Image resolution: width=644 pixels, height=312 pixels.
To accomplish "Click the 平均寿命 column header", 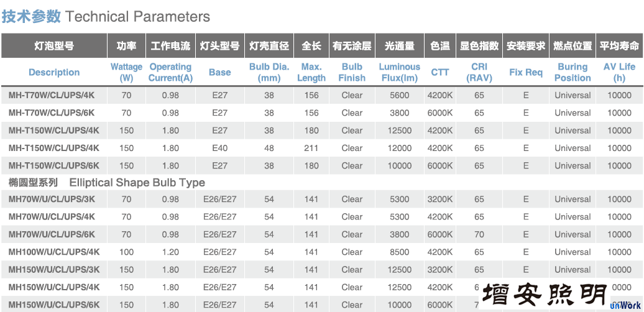I will click(619, 46).
